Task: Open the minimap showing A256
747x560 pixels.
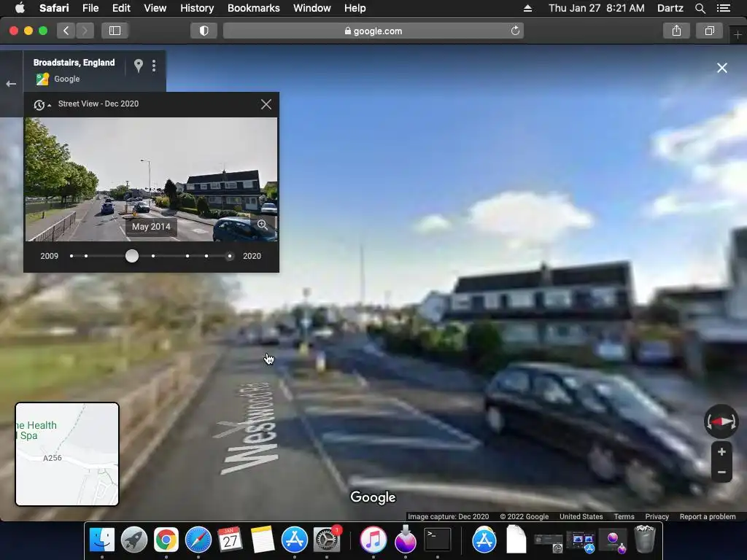Action: tap(67, 454)
